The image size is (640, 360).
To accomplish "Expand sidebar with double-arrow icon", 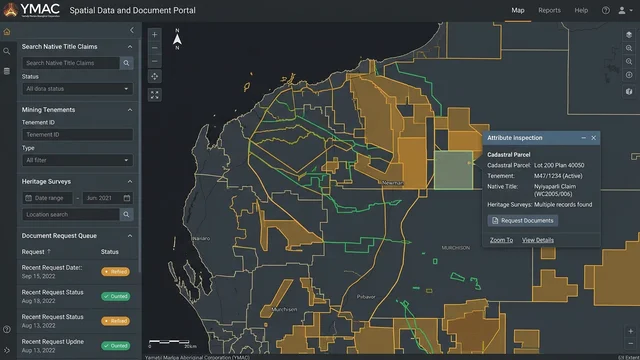I will click(x=7, y=350).
